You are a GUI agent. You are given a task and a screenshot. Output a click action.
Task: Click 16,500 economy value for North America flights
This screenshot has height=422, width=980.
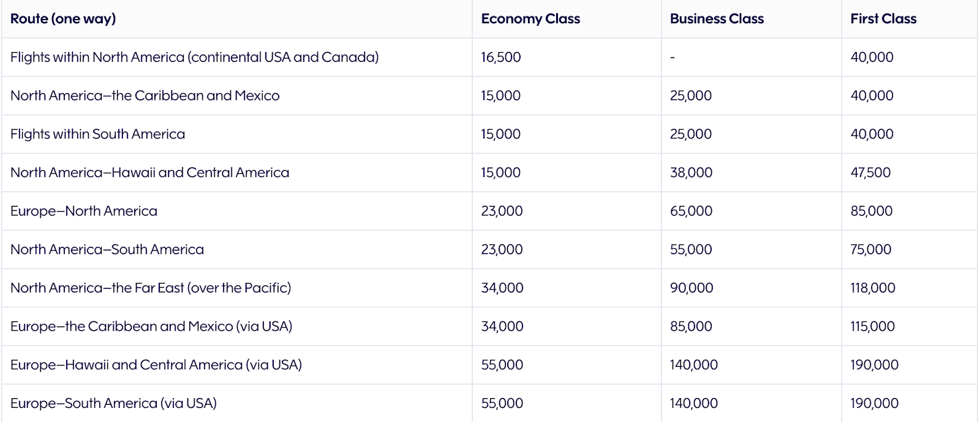(501, 57)
